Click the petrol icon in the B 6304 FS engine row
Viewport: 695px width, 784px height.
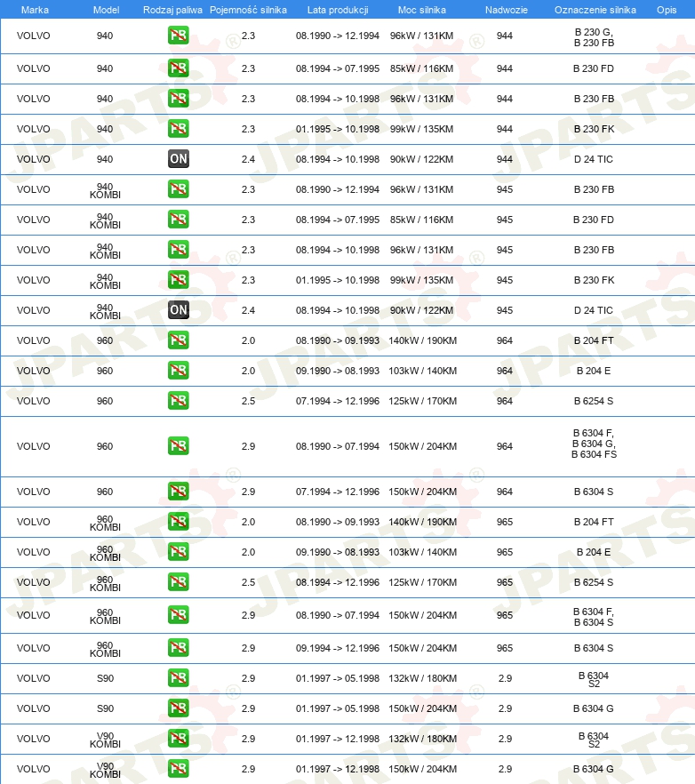point(179,446)
